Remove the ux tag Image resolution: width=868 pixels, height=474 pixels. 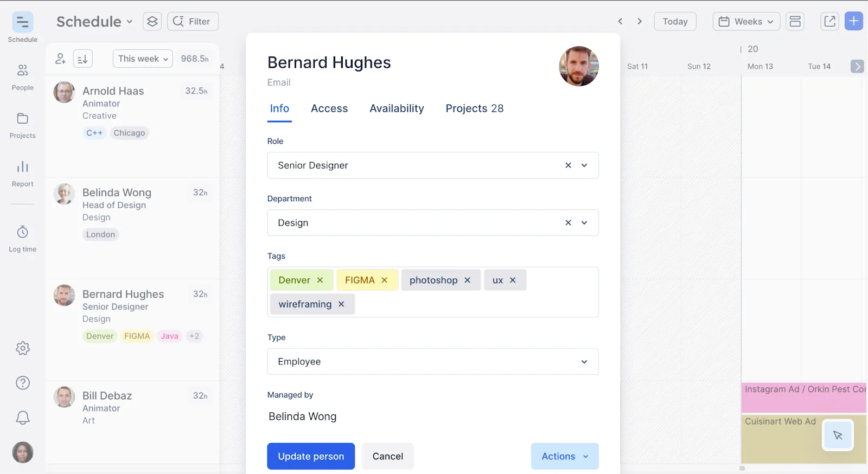point(513,280)
